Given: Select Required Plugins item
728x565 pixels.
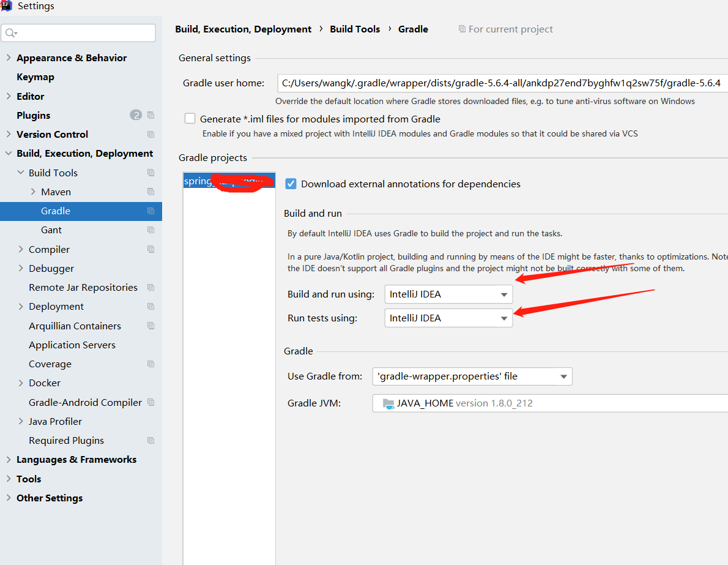Looking at the screenshot, I should coord(67,441).
